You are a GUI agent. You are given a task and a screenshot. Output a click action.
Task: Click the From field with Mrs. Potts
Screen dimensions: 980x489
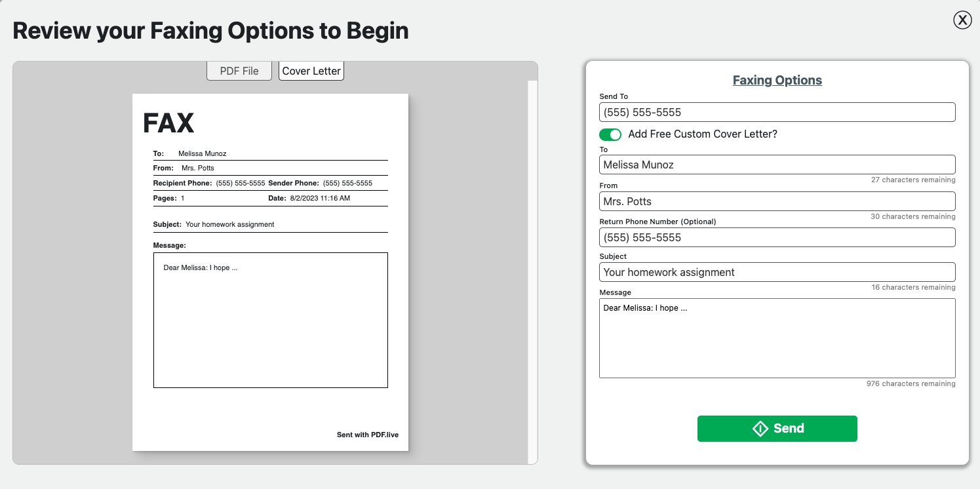(x=777, y=201)
